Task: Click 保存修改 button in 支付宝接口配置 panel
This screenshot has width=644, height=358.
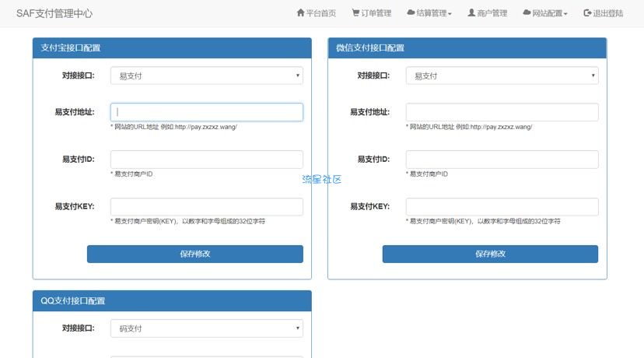Action: coord(195,254)
